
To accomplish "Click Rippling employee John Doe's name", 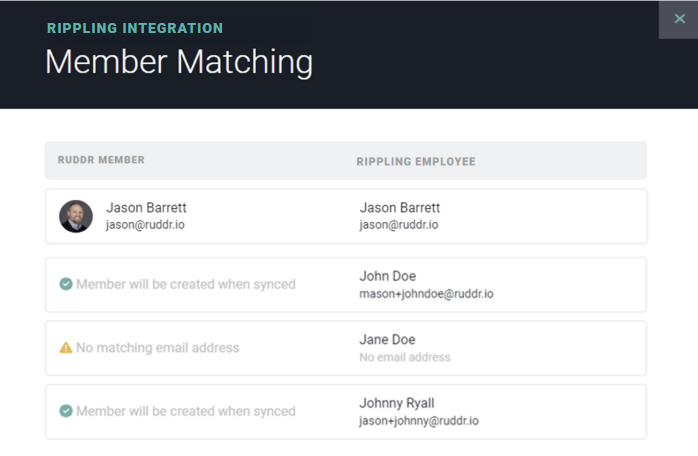I will (x=387, y=276).
